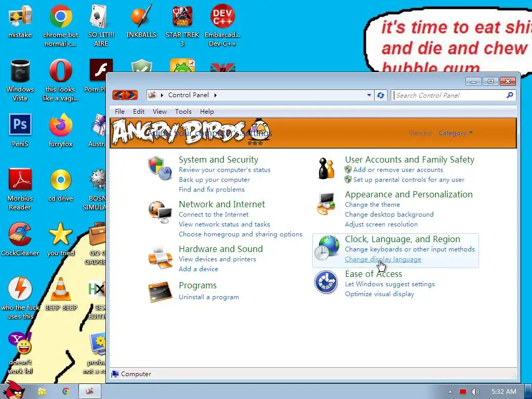Screen dimensions: 532x399
Task: Open the SO LIT!!! AIRE cards icon
Action: 101,25
